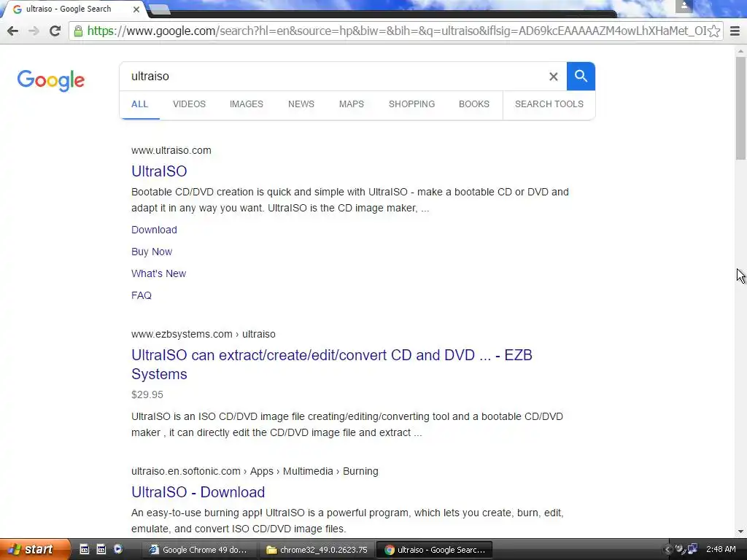Open a new tab with the tab button
Image resolution: width=747 pixels, height=560 pixels.
[159, 9]
